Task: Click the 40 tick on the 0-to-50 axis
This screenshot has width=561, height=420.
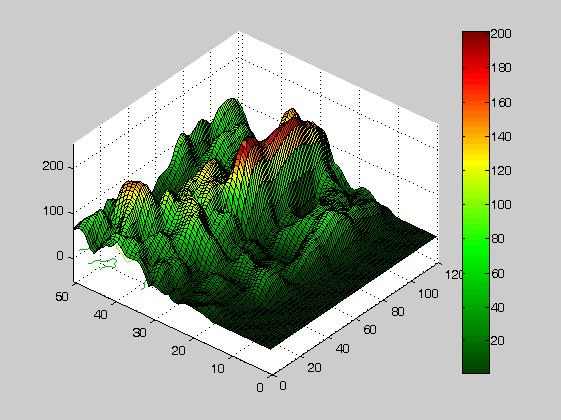Action: coord(101,315)
